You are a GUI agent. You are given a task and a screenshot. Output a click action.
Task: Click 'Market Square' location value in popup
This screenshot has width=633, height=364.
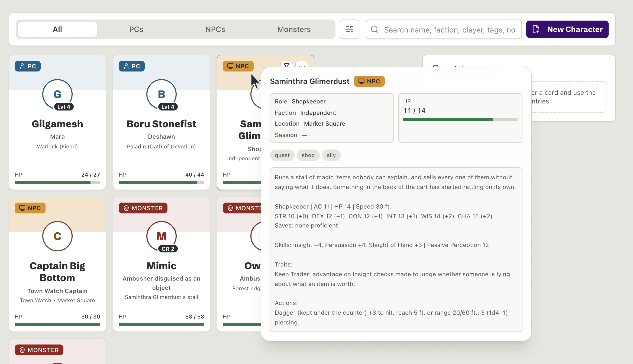pyautogui.click(x=325, y=123)
